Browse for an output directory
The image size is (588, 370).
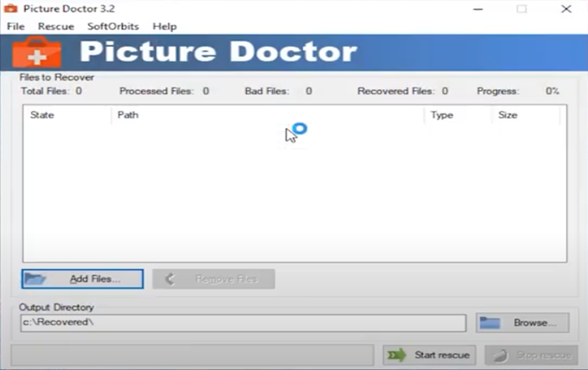point(522,323)
